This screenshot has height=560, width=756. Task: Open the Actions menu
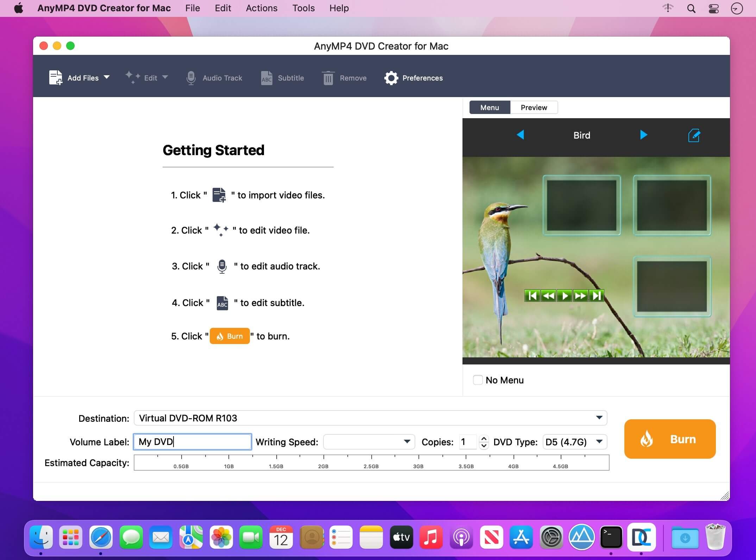coord(262,8)
